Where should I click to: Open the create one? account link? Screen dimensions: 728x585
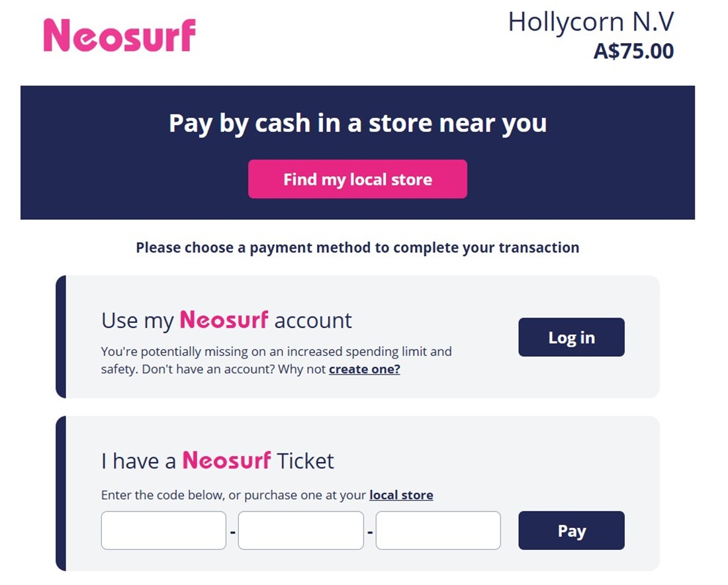pyautogui.click(x=365, y=369)
